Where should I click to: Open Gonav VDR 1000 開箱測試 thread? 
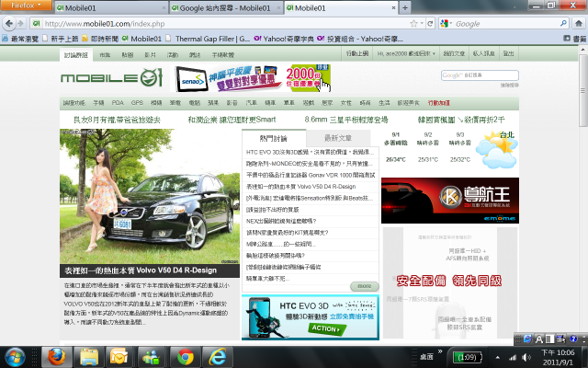(311, 175)
